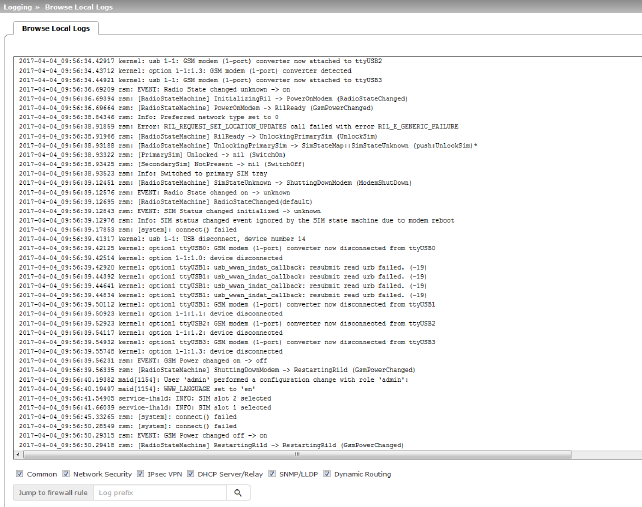Image resolution: width=642 pixels, height=507 pixels.
Task: Click the log line '[SecondarySim] NotPresent -> nil (SwitchOff)'
Action: (162, 164)
